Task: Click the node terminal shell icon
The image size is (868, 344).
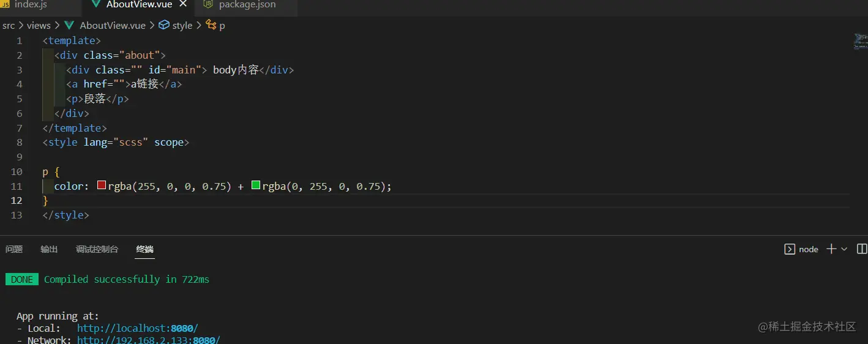Action: (790, 249)
